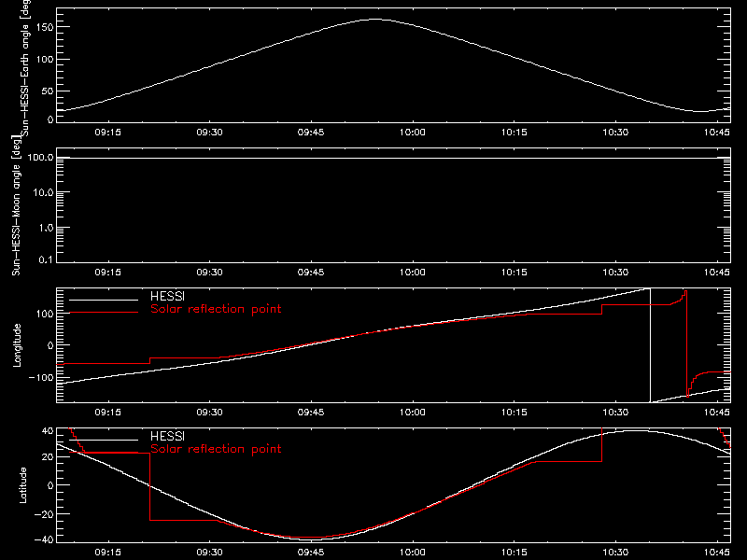Click the 50 tick on Earth angle plot
747x560 pixels.
[x=48, y=91]
